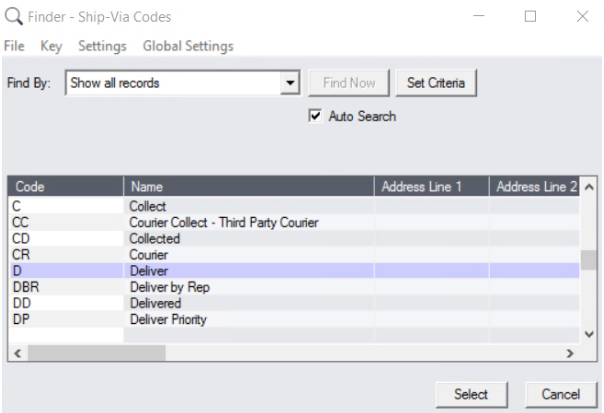Image resolution: width=604 pixels, height=413 pixels.
Task: Open the Find By dropdown list
Action: click(x=291, y=83)
